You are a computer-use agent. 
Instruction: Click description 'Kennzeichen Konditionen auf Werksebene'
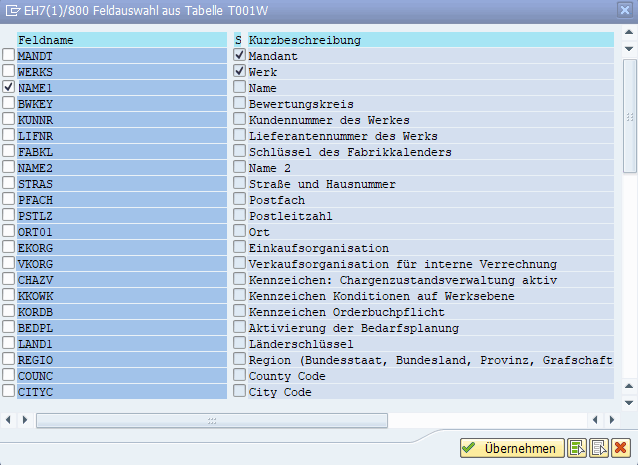382,296
